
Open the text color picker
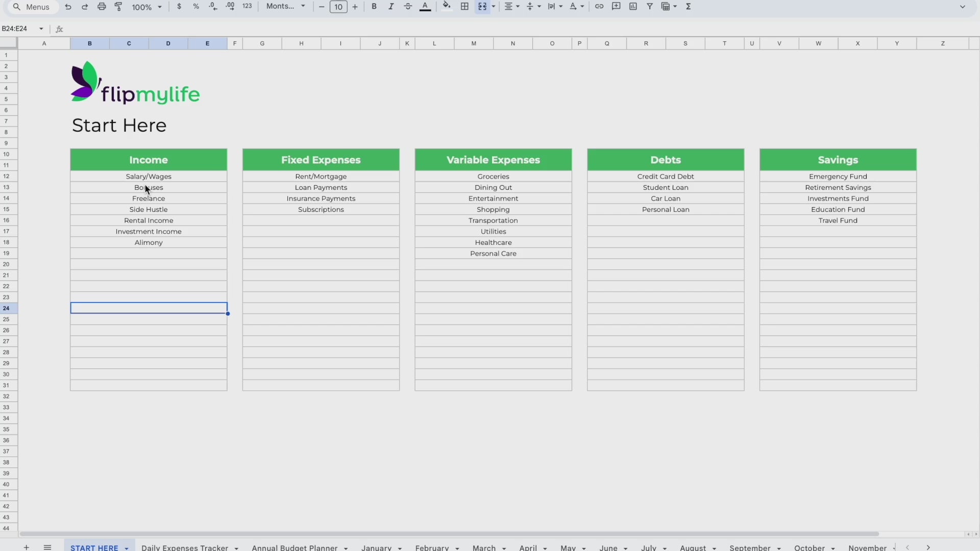425,7
